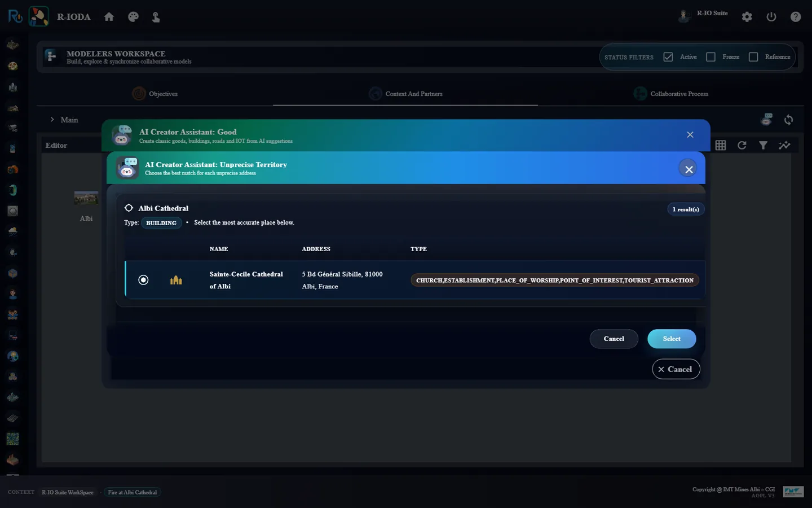Click Cancel button next to Select
Image resolution: width=812 pixels, height=508 pixels.
click(614, 339)
